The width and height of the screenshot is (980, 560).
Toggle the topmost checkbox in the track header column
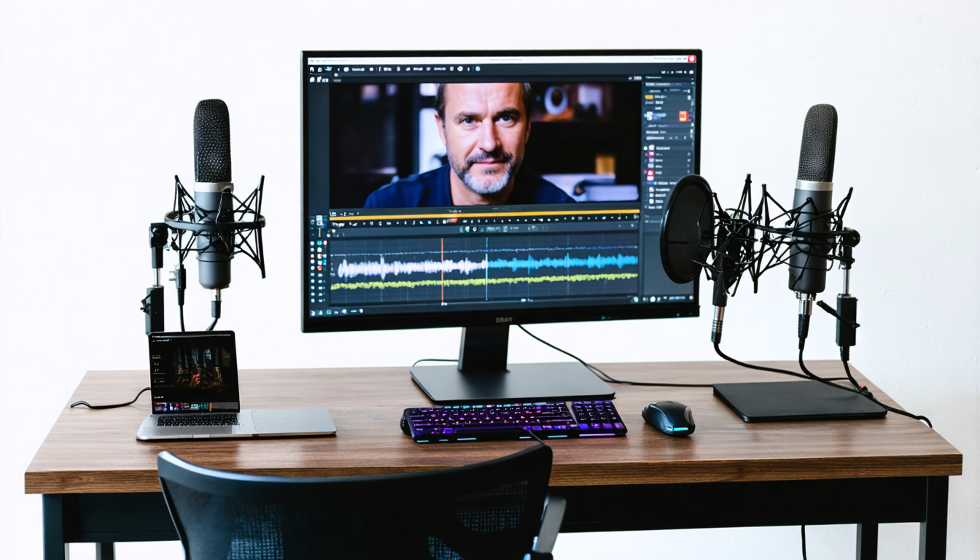(312, 244)
